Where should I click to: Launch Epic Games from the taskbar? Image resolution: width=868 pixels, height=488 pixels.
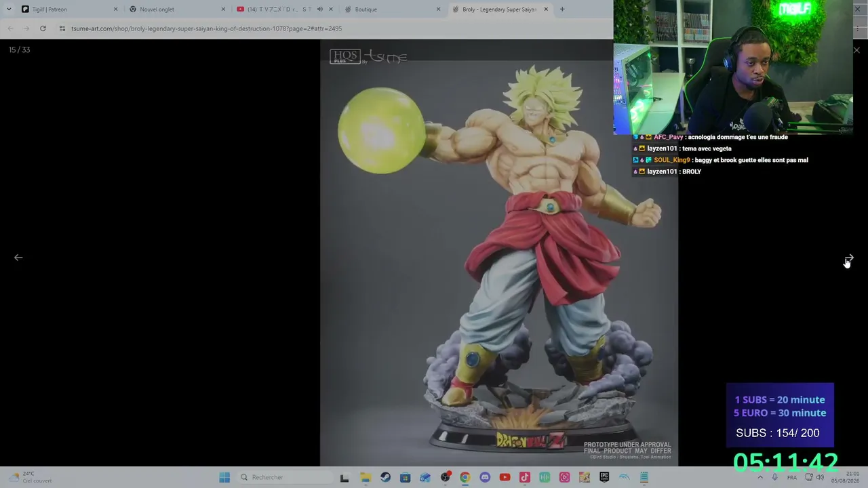604,477
